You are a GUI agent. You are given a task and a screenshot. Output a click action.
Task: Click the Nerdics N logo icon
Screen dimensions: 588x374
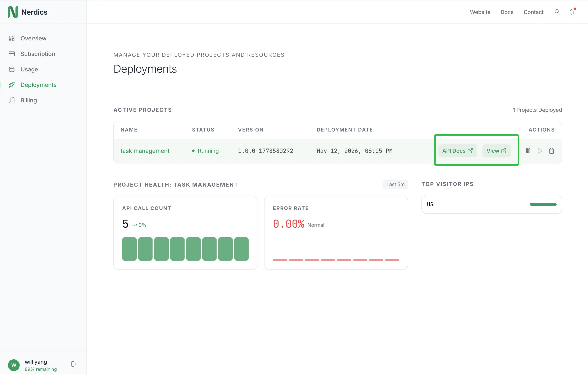(13, 12)
